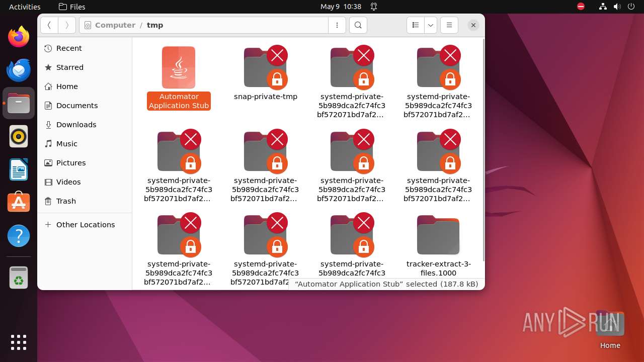Open the volume icon in top bar
Screen dimensions: 644x362
[617, 7]
